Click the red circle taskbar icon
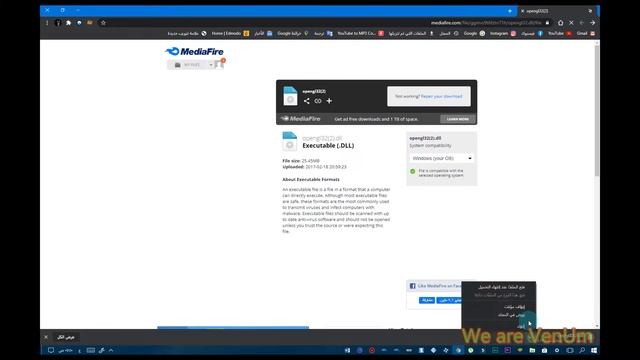Viewport: 640px width, 360px height. tap(372, 350)
